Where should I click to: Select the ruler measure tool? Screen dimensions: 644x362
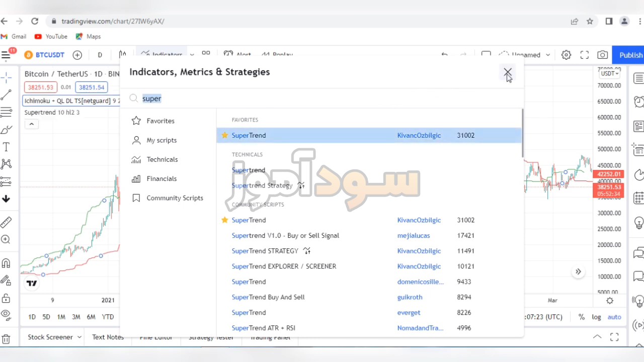6,222
